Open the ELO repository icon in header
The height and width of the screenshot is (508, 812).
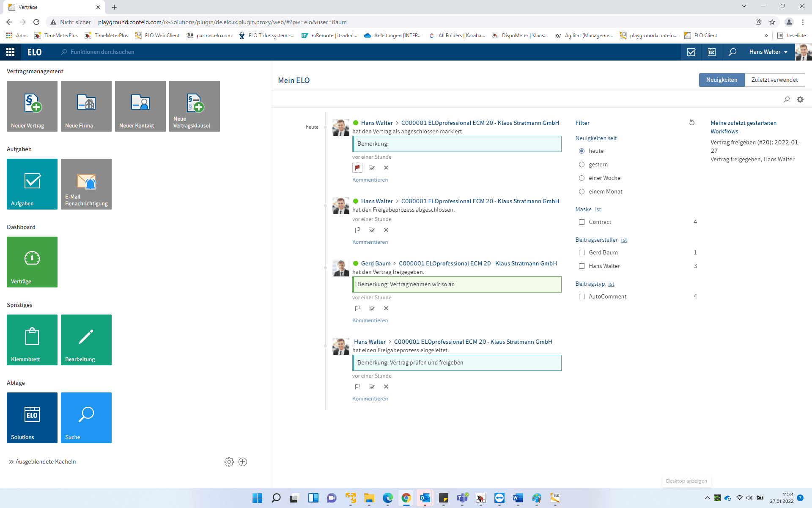[712, 52]
